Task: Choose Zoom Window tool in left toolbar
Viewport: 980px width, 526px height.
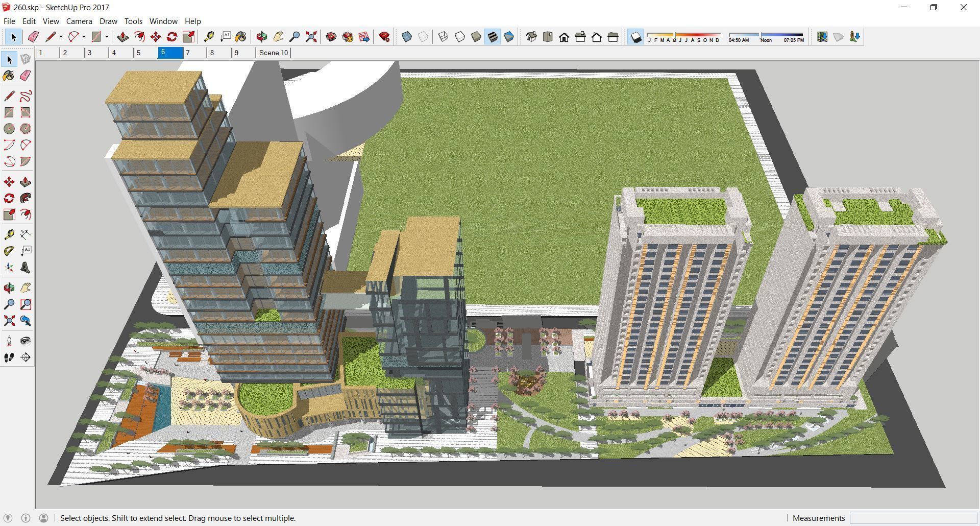Action: point(26,305)
